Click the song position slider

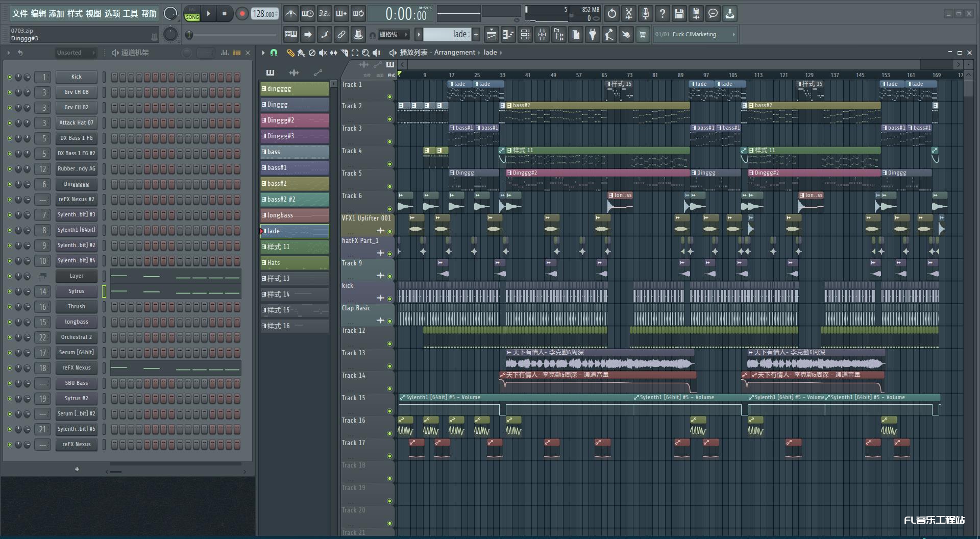click(232, 35)
